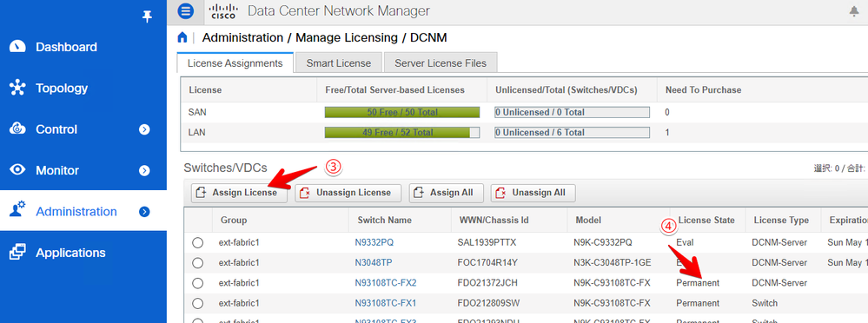Click the Unassign All button

pyautogui.click(x=533, y=193)
